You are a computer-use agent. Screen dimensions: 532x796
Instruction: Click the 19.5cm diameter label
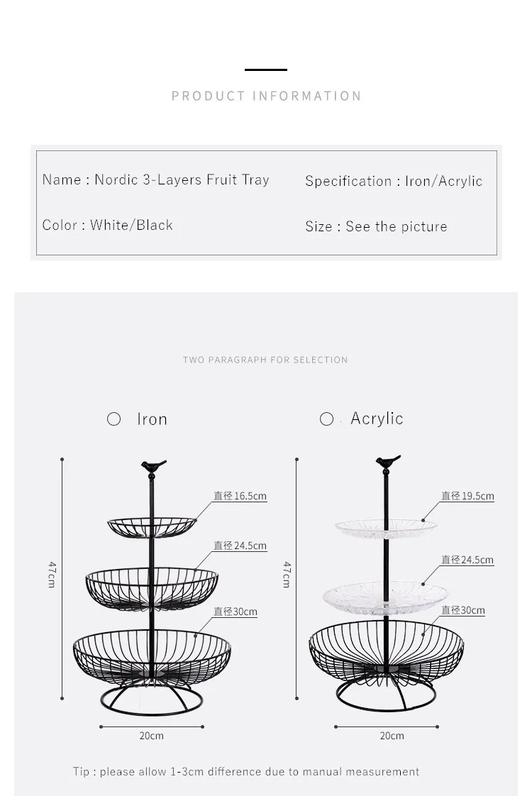pos(467,496)
